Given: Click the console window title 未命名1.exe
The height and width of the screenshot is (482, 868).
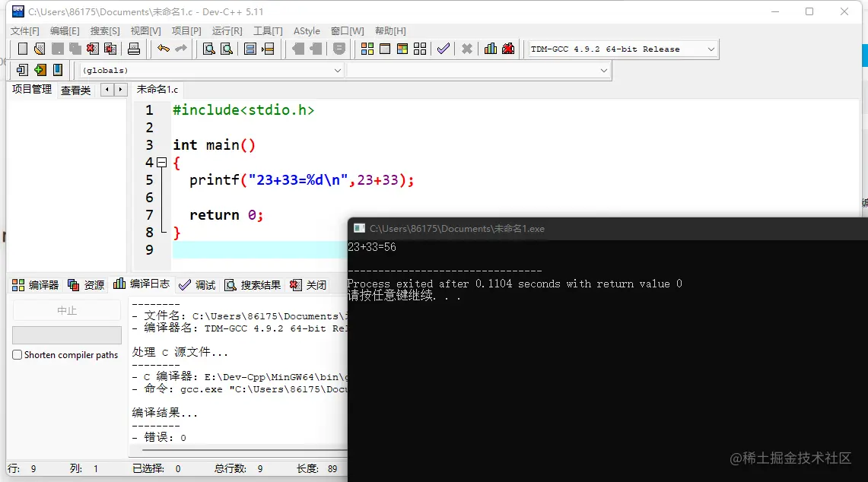Looking at the screenshot, I should point(457,229).
